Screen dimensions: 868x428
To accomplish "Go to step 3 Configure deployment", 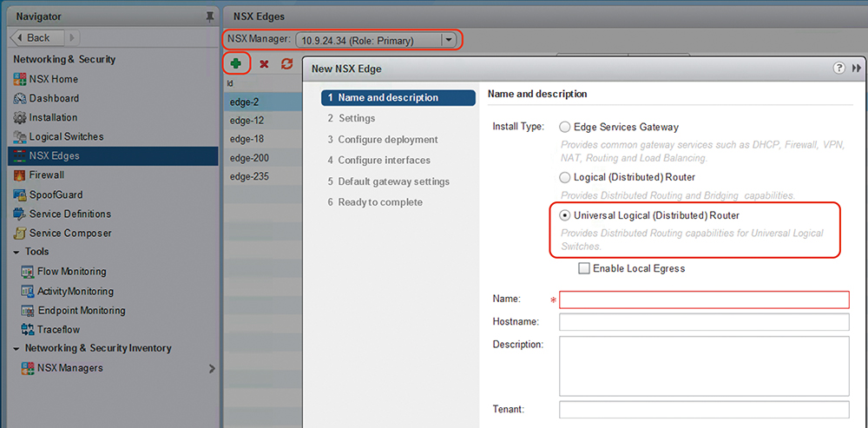I will 383,139.
